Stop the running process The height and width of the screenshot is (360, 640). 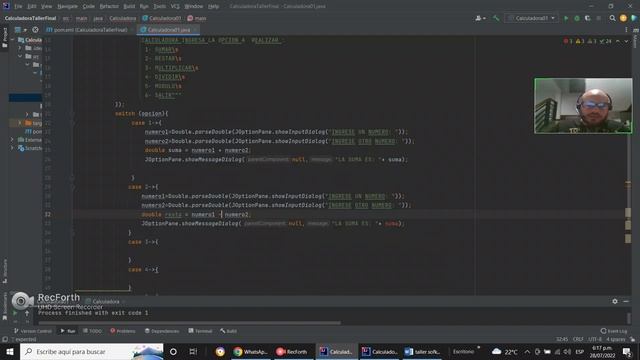[598, 18]
